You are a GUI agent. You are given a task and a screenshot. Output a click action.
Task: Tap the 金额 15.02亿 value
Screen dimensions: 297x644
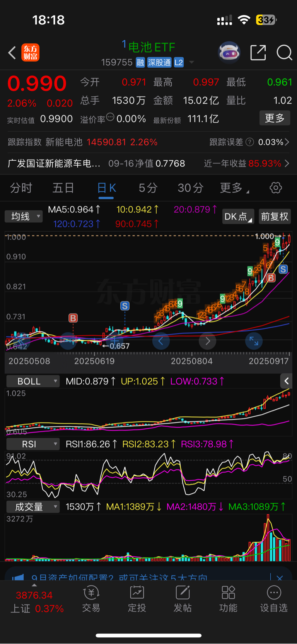pyautogui.click(x=201, y=101)
